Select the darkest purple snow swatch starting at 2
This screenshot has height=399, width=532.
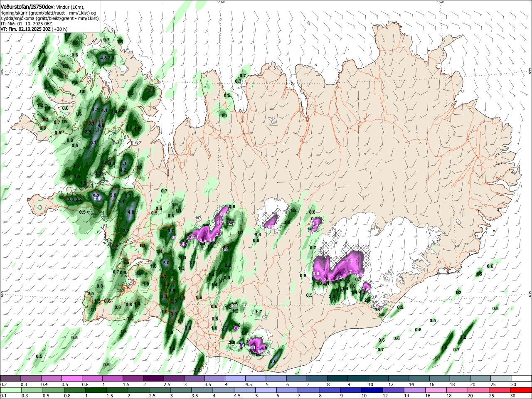153,379
